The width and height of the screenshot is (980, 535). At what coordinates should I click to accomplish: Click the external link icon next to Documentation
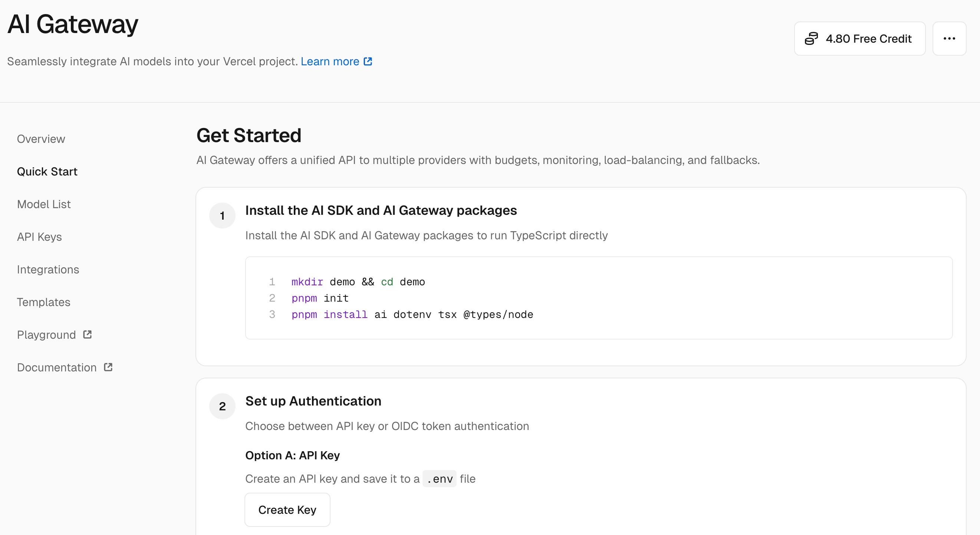click(108, 367)
